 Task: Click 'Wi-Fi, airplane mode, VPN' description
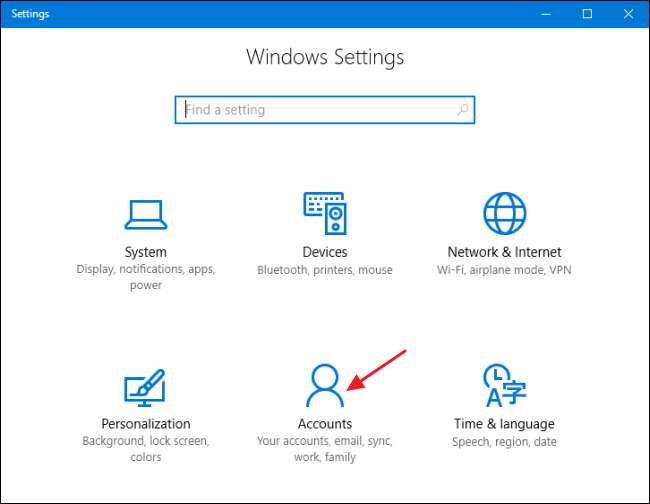[504, 270]
